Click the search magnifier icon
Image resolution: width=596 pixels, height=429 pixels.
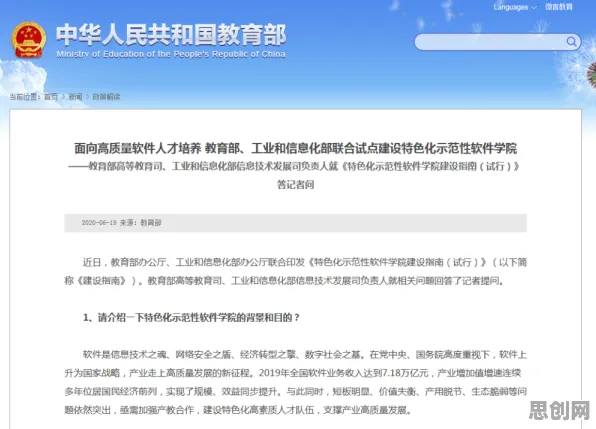click(571, 41)
